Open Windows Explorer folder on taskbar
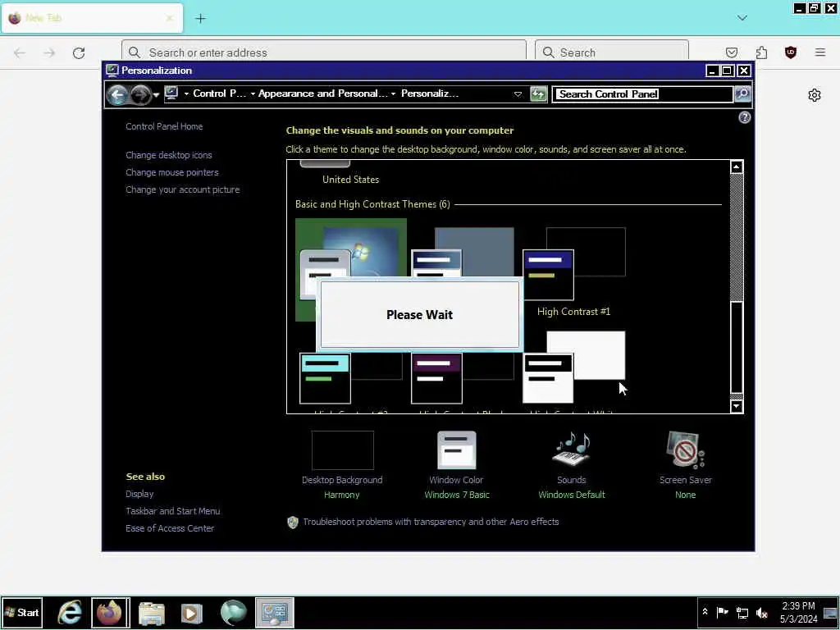This screenshot has height=630, width=840. (152, 612)
